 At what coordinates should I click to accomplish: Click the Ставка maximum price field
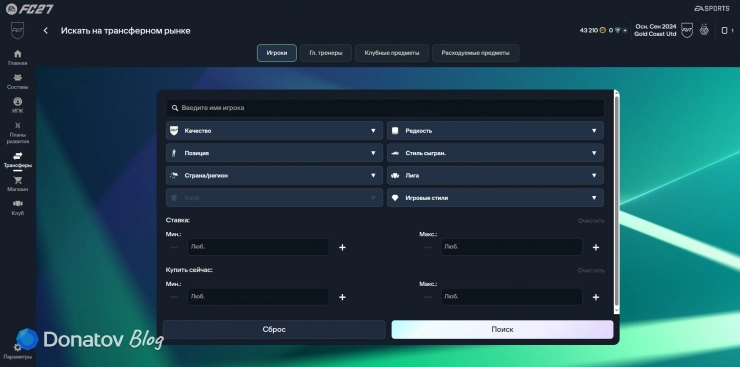[x=512, y=247]
